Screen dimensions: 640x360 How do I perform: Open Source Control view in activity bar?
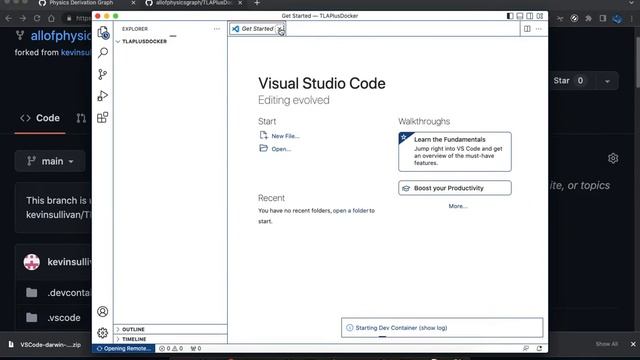click(x=103, y=74)
